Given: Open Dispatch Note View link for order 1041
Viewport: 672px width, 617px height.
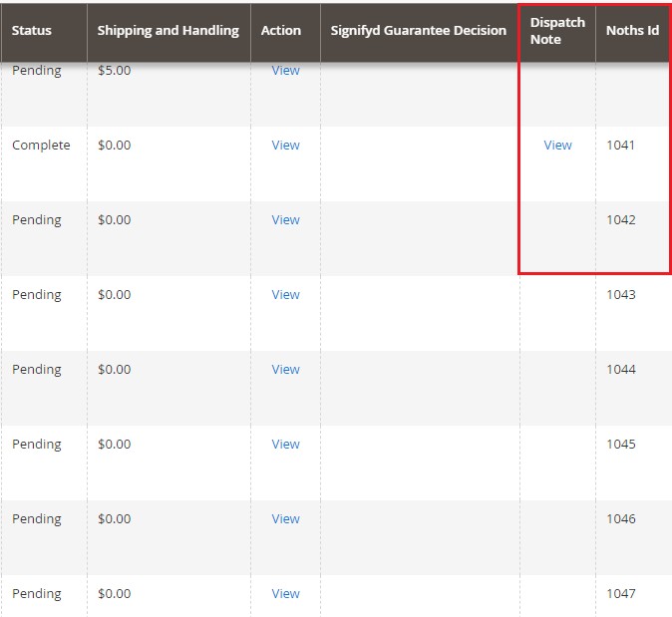Looking at the screenshot, I should click(557, 146).
